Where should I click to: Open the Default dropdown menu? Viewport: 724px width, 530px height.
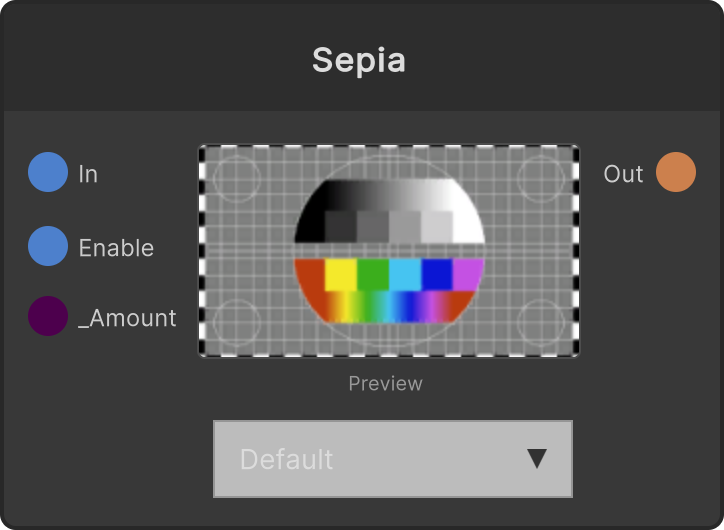[393, 459]
